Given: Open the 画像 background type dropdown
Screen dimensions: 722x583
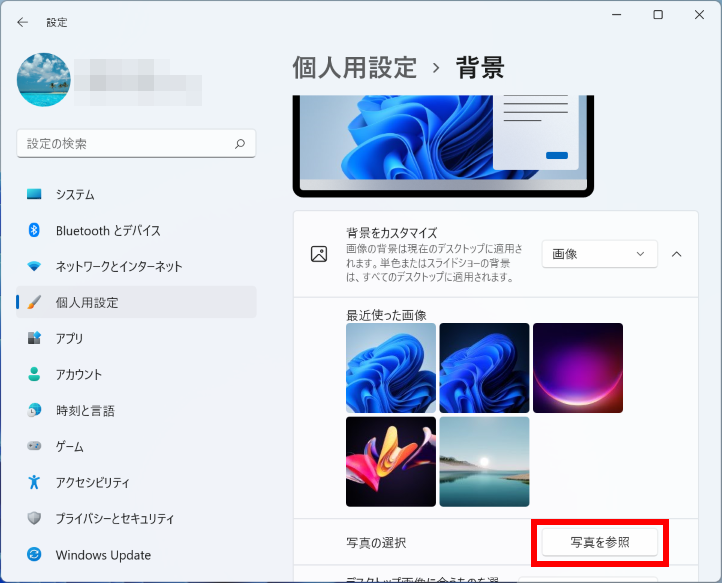Looking at the screenshot, I should pos(600,254).
